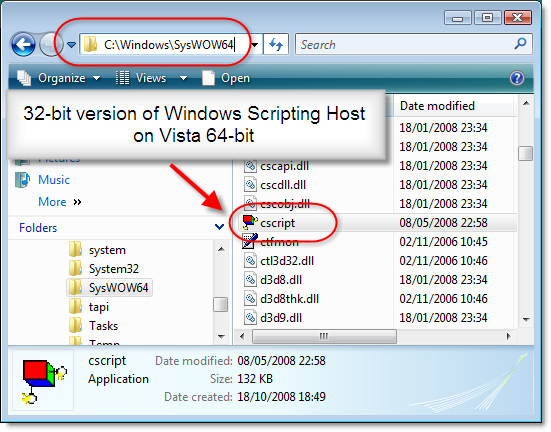
Task: Click the Views button
Action: (142, 78)
